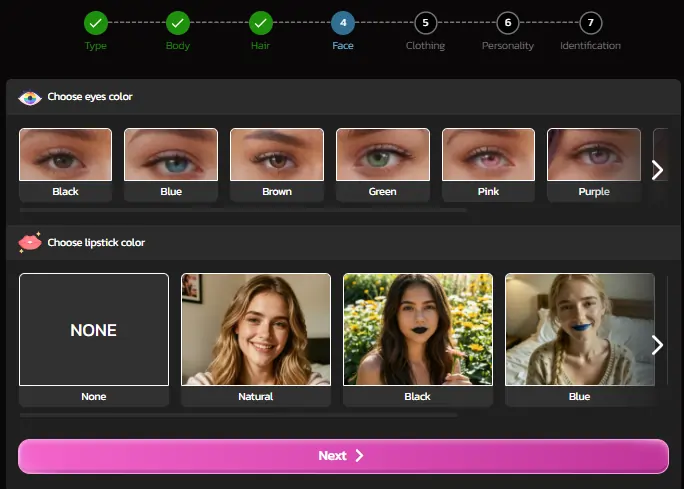The image size is (684, 489).
Task: Proceed with the pink Next button
Action: coord(343,456)
